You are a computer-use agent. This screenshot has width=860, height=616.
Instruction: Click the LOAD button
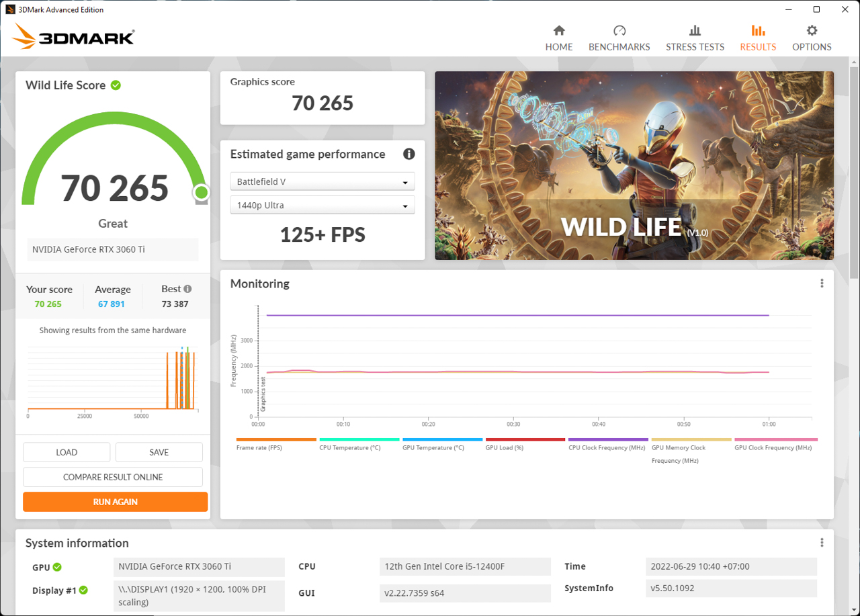click(67, 452)
